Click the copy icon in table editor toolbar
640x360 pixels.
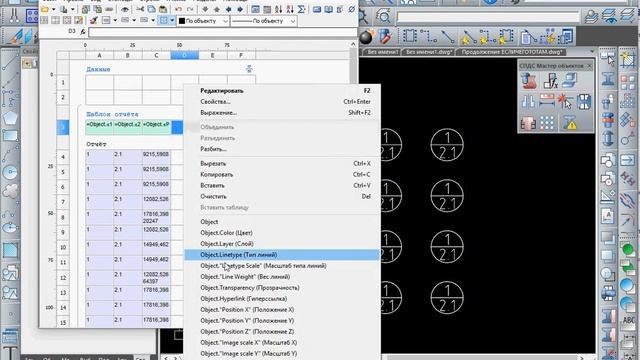(151, 9)
